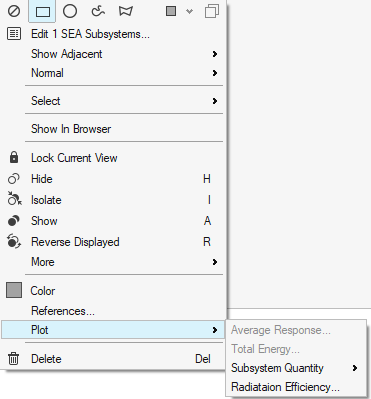
Task: Click the padlock icon for Lock Current View
Action: click(14, 157)
